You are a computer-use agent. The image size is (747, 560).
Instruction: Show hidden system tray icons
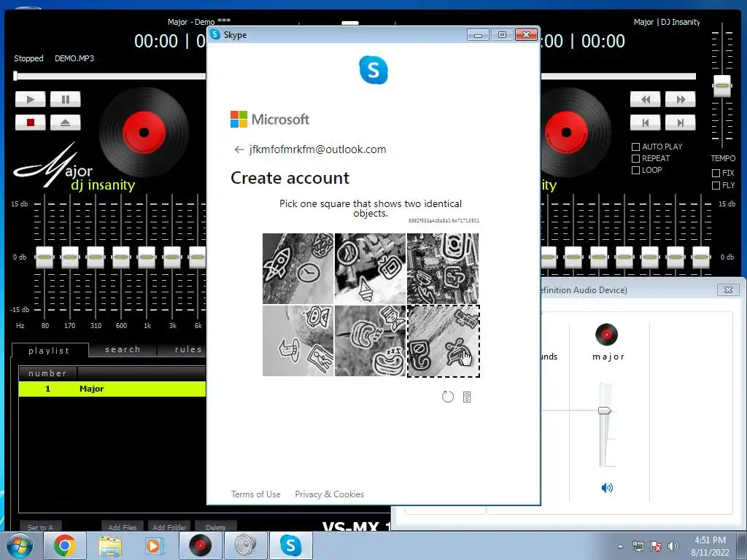(620, 546)
